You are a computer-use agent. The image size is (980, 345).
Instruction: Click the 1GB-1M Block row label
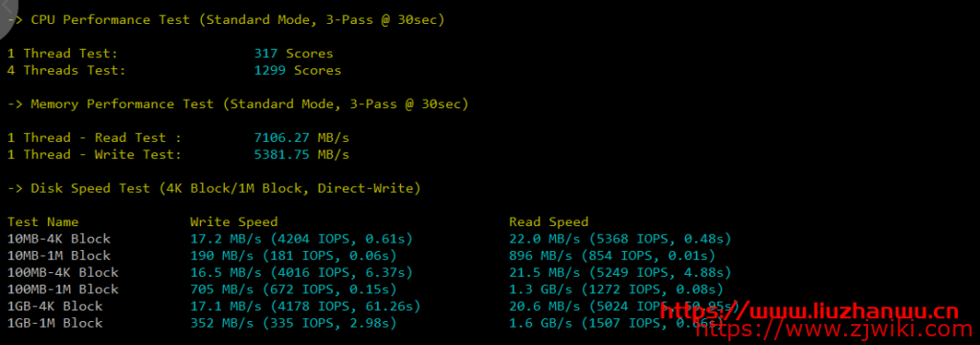[x=55, y=324]
